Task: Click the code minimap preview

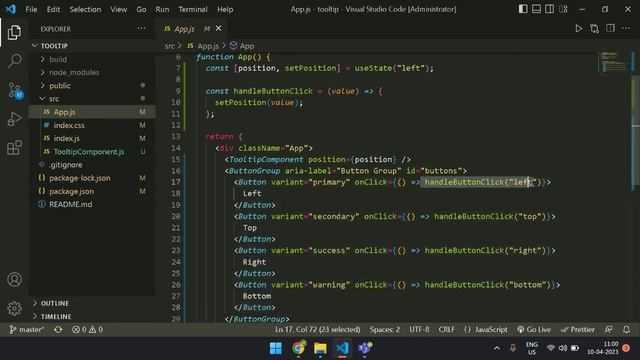Action: click(613, 62)
